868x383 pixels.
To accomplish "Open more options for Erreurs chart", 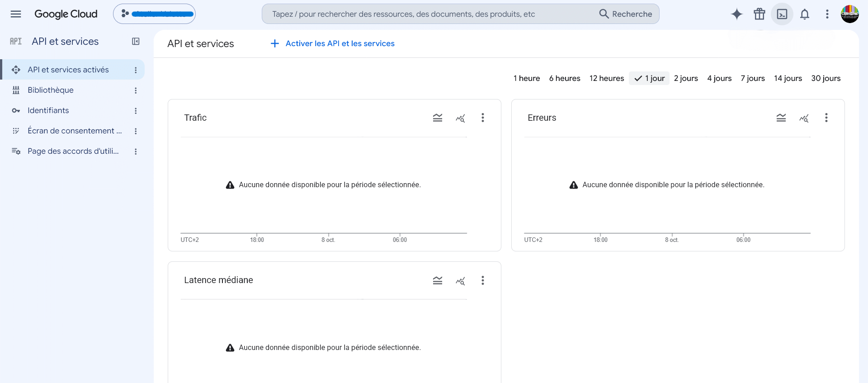I will point(826,118).
